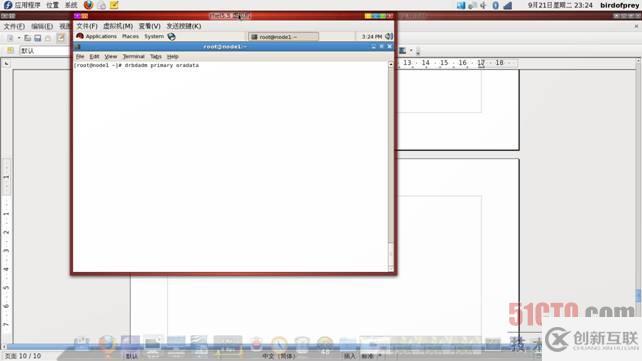Click the 页面 10 / 10 status bar field

tap(23, 356)
